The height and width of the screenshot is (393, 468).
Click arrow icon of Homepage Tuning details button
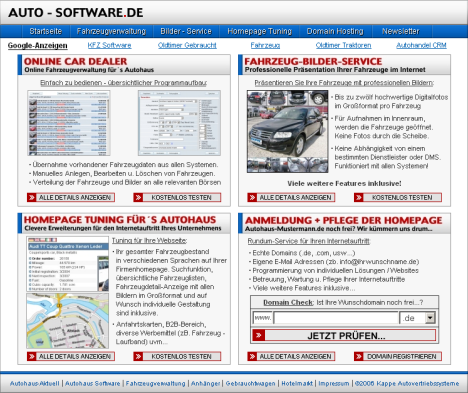point(32,356)
